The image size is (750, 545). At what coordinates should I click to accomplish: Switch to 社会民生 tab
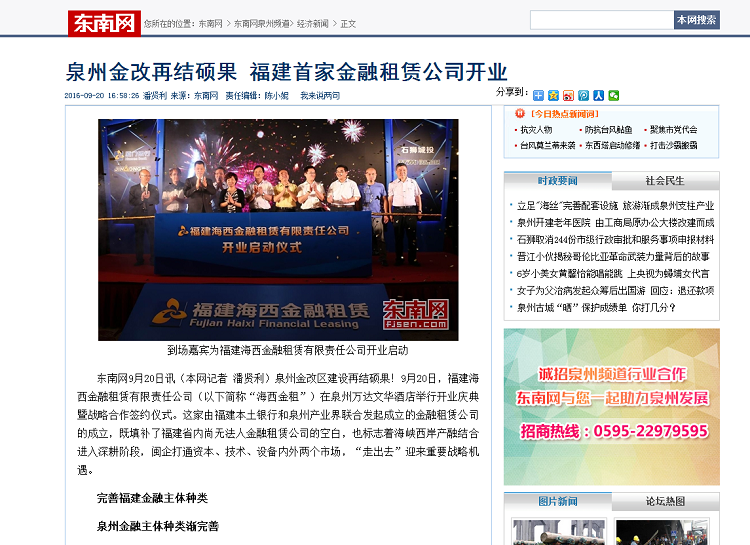pyautogui.click(x=665, y=181)
